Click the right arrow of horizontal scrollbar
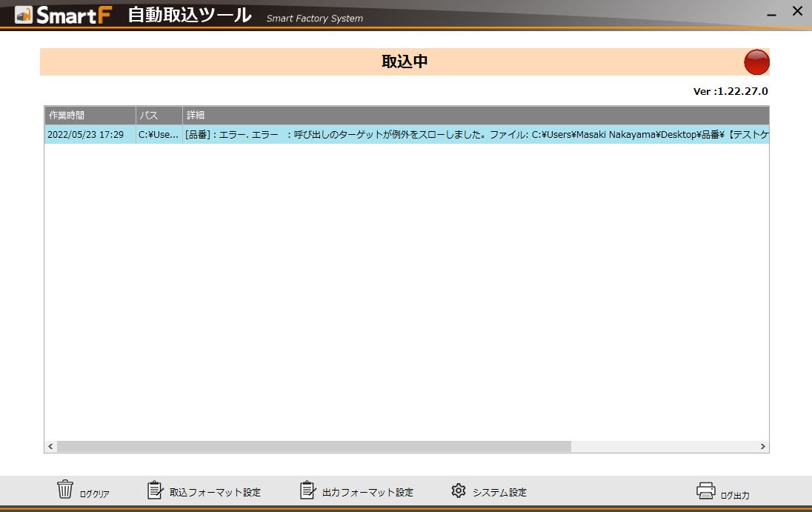 (763, 446)
